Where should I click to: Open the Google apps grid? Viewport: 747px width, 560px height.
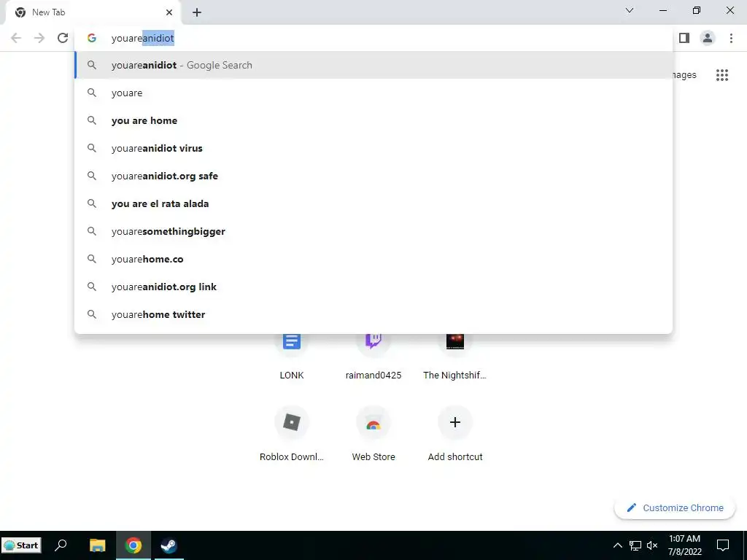click(x=721, y=75)
